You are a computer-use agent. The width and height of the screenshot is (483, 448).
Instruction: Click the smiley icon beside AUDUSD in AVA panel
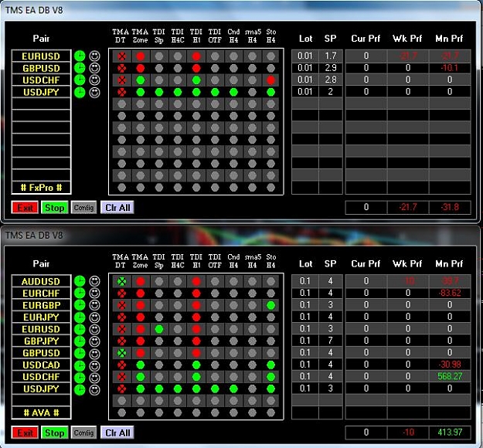pyautogui.click(x=94, y=281)
